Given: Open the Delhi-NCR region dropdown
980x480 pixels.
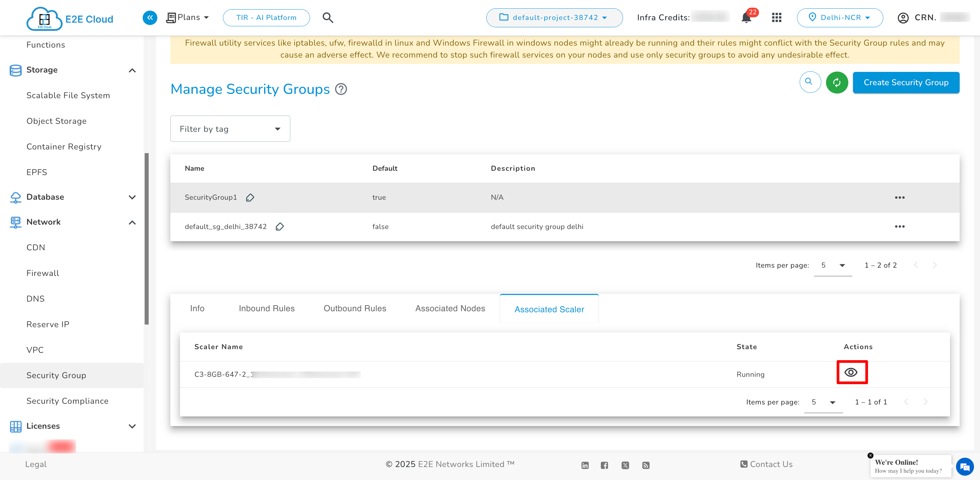Looking at the screenshot, I should [840, 18].
